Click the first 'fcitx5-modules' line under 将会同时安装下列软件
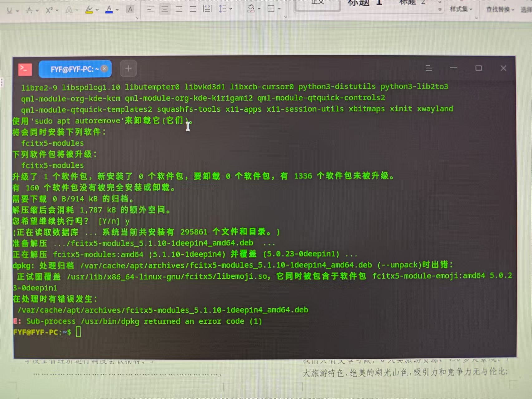Image resolution: width=532 pixels, height=399 pixels. click(x=52, y=143)
